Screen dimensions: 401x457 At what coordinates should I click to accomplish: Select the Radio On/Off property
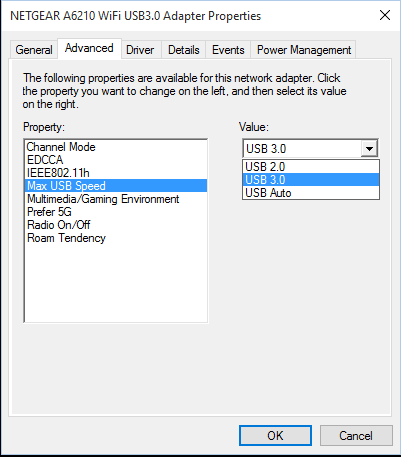(116, 225)
